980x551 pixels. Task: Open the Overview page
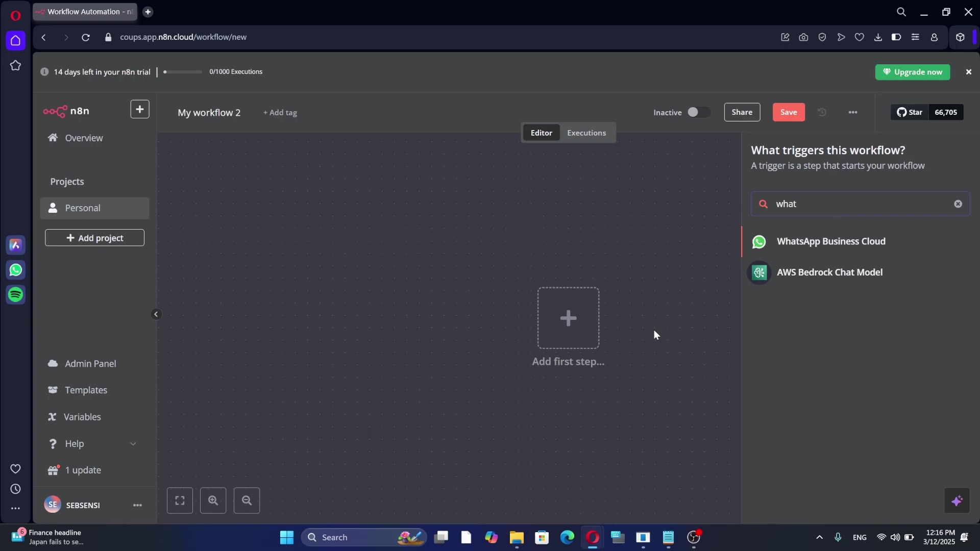[x=76, y=138]
